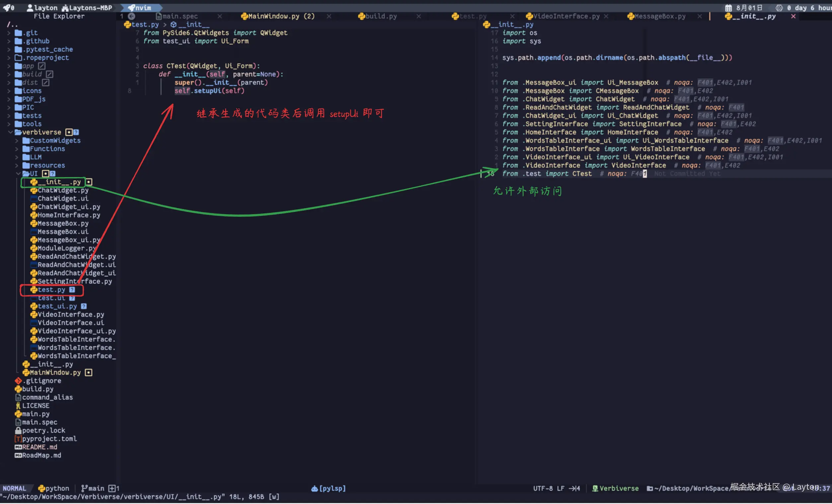This screenshot has width=832, height=504.
Task: Expand the CustomWidgets folder
Action: (17, 141)
